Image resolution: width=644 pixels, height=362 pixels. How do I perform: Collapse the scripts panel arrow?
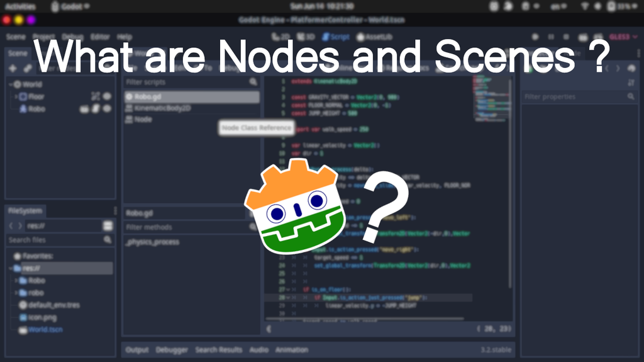pos(269,329)
